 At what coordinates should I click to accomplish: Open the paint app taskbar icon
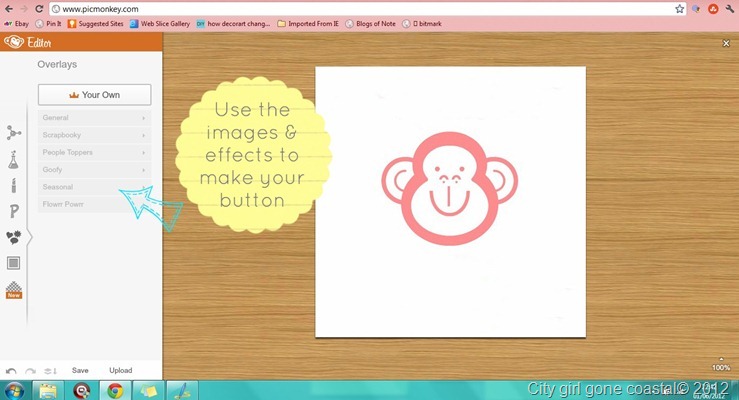point(181,391)
